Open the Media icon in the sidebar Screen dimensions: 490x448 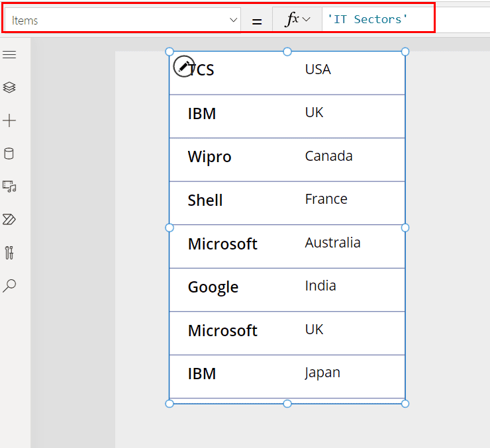9,187
